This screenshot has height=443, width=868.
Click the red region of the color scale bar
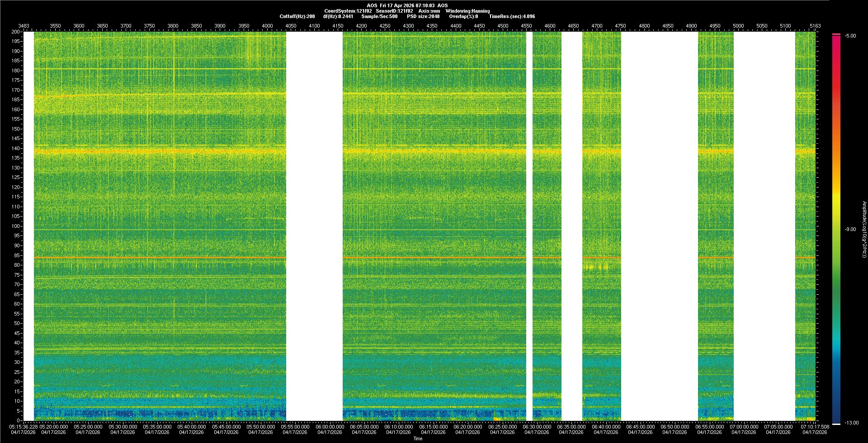click(836, 90)
